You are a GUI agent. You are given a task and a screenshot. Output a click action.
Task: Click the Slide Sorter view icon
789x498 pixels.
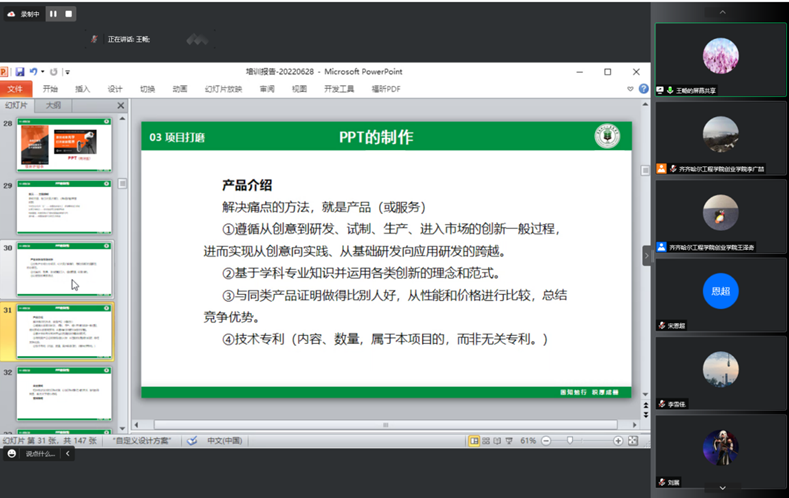[x=487, y=441]
